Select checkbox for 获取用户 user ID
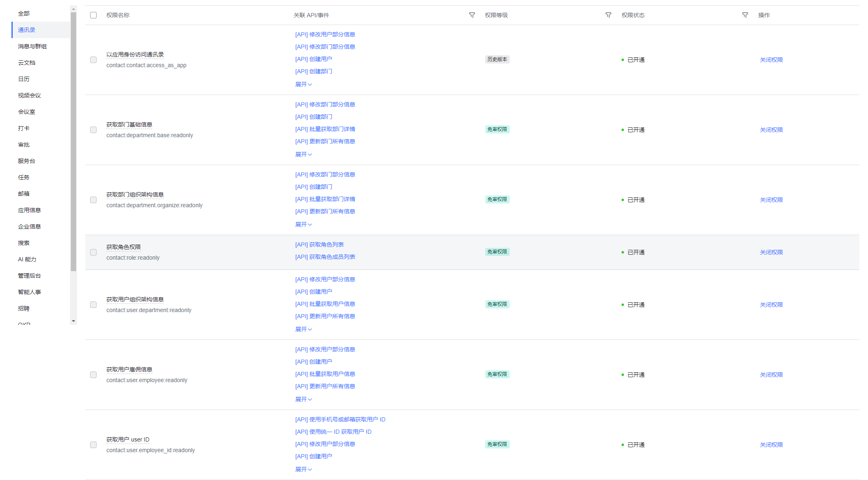Viewport: 868px width, 480px height. (93, 445)
